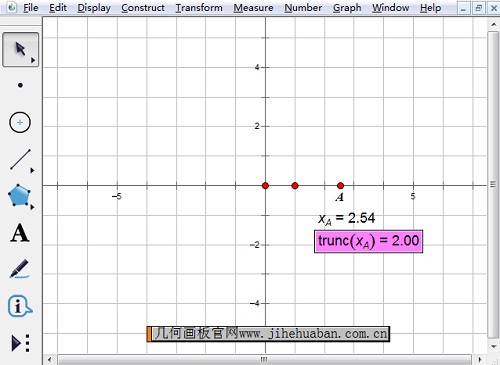The height and width of the screenshot is (365, 500).
Task: Select the Marker pen tool
Action: 19,269
